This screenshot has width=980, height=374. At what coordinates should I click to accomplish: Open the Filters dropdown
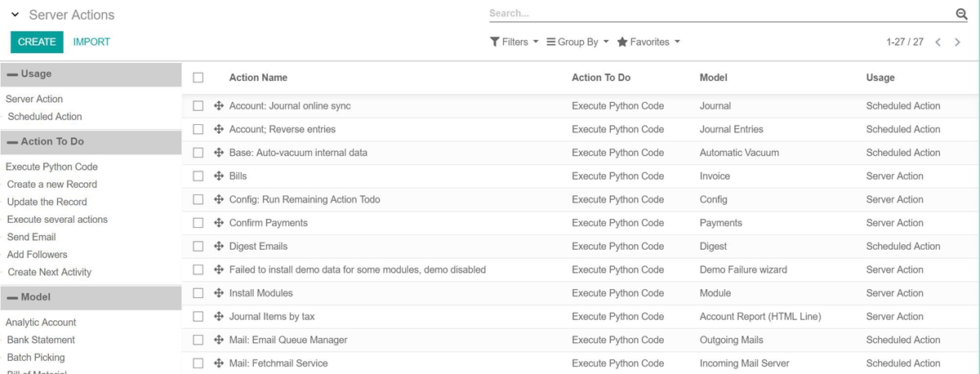tap(514, 42)
